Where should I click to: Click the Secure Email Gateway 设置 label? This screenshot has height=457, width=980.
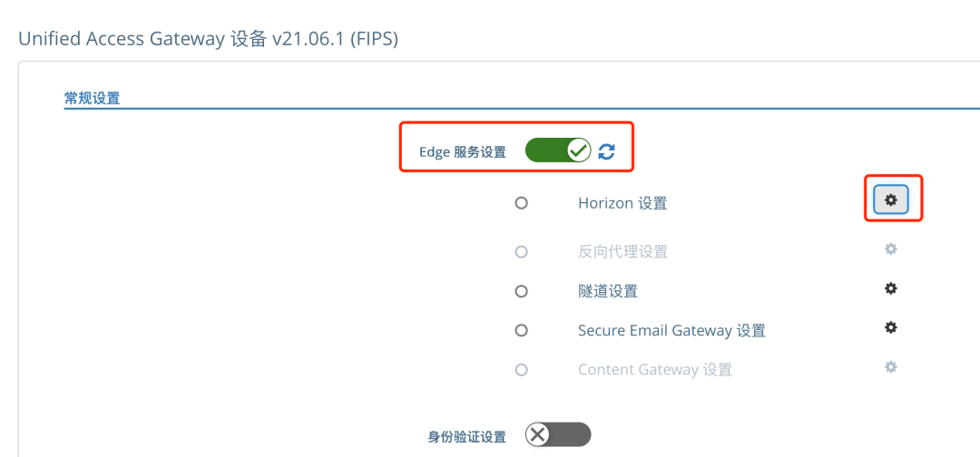(x=671, y=331)
